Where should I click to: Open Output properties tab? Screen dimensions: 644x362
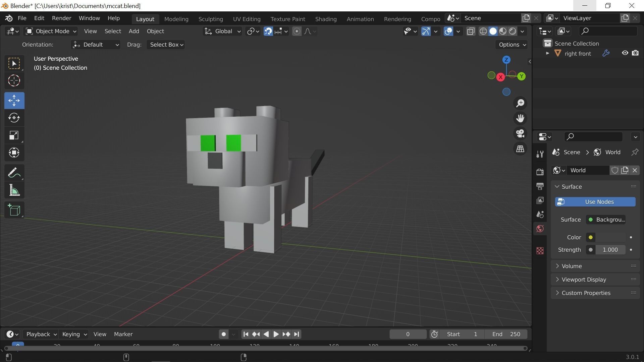pyautogui.click(x=540, y=186)
